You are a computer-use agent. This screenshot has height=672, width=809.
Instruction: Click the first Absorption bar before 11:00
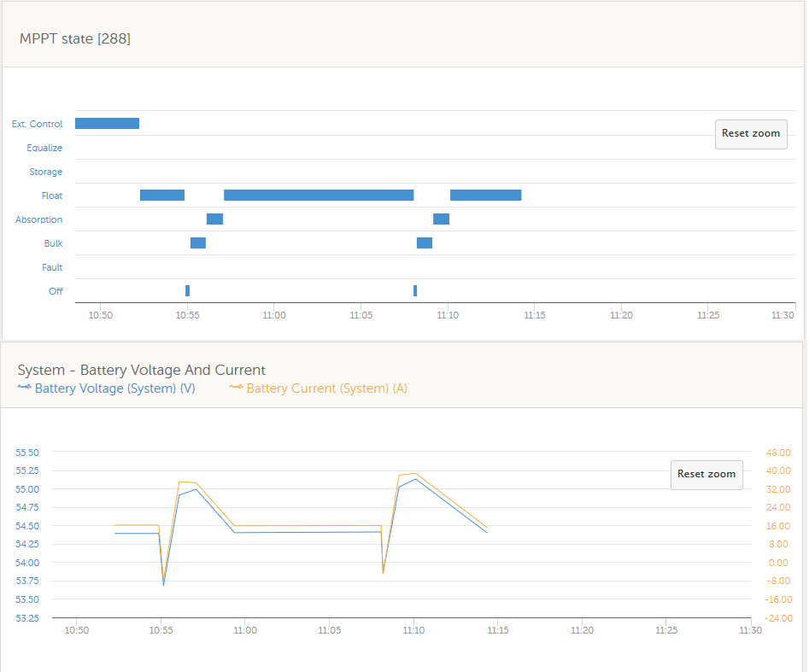click(x=214, y=219)
